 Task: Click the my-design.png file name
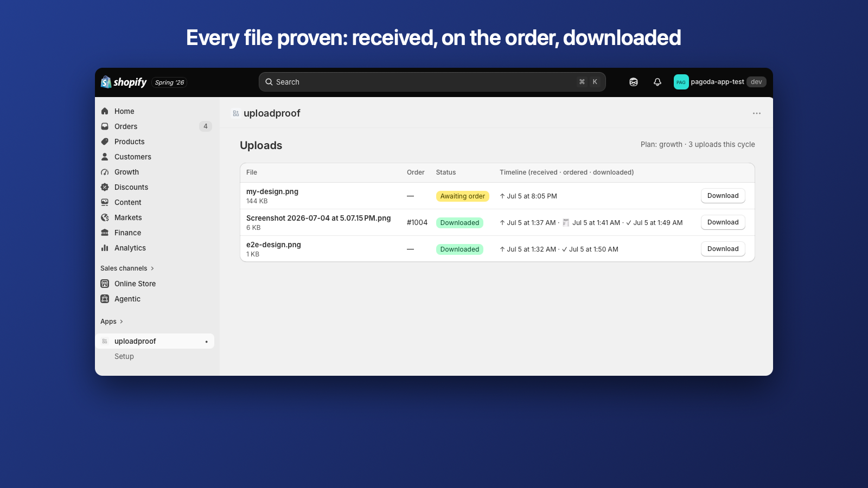(272, 191)
